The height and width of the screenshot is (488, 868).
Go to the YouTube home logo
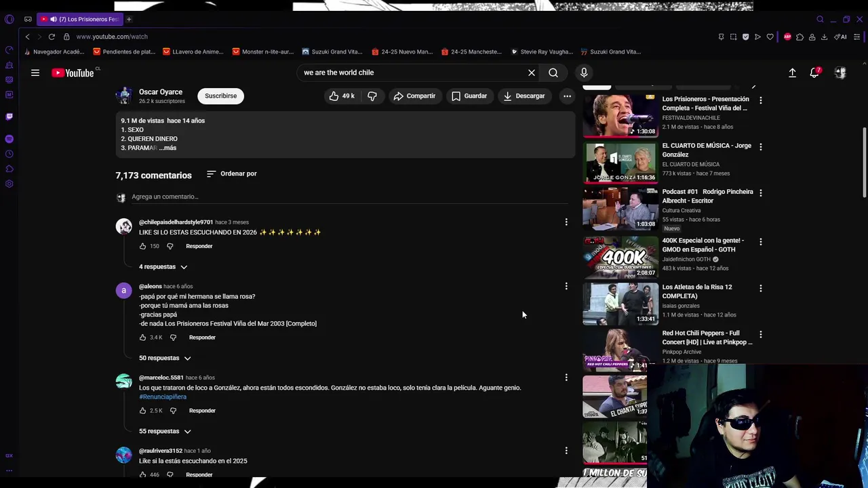pos(73,73)
